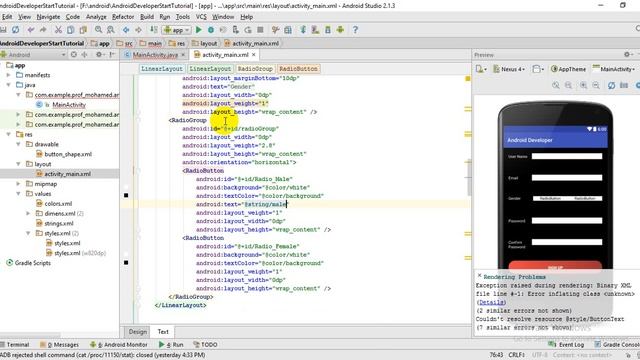Screen dimensions: 640x360
Task: Click the Redo arrow icon
Action: tap(43, 30)
